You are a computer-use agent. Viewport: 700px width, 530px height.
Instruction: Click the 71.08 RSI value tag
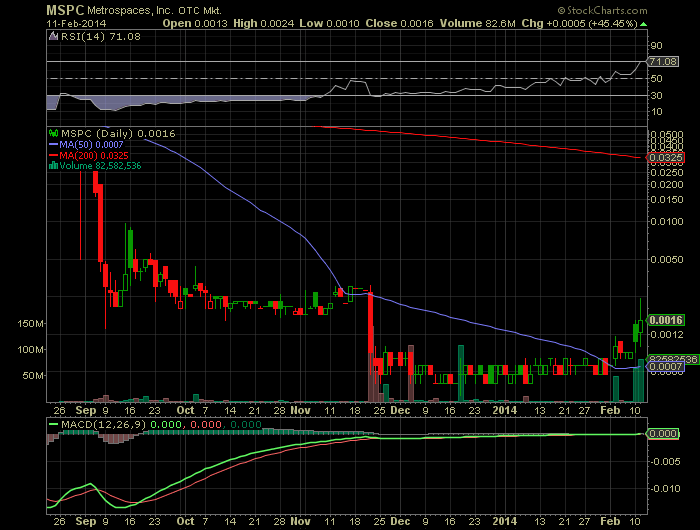point(663,62)
